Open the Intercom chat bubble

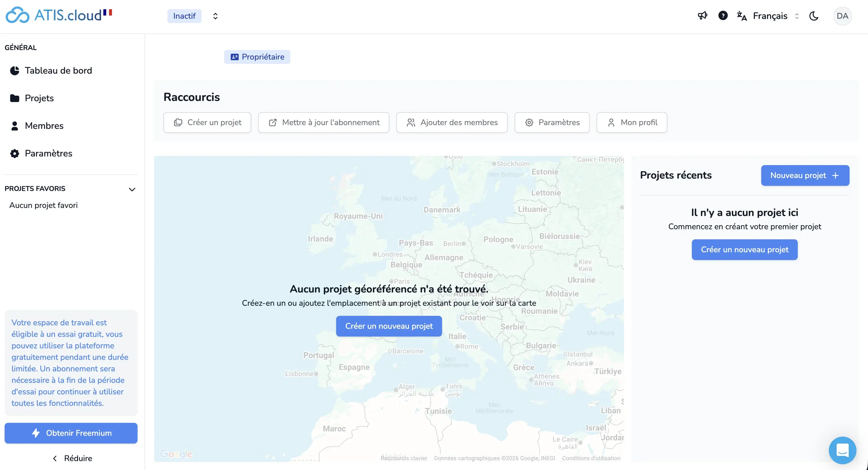(842, 450)
